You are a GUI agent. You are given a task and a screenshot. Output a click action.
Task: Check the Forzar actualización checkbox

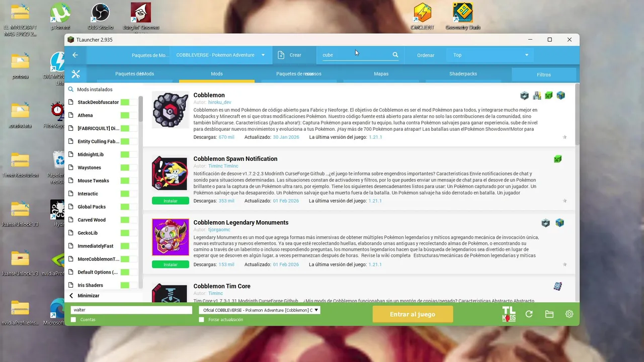pyautogui.click(x=202, y=320)
